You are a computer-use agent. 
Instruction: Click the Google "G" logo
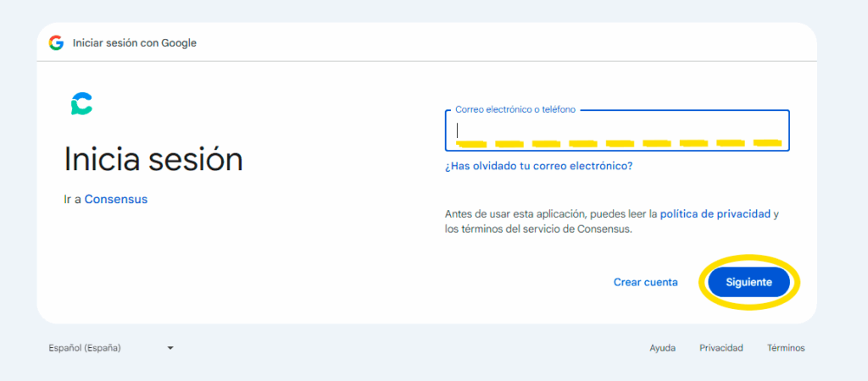click(x=57, y=42)
